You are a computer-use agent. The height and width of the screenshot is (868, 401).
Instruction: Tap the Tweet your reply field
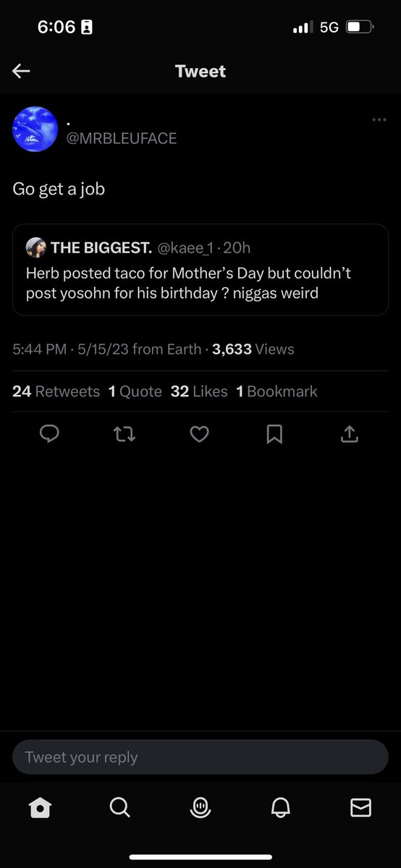point(200,757)
